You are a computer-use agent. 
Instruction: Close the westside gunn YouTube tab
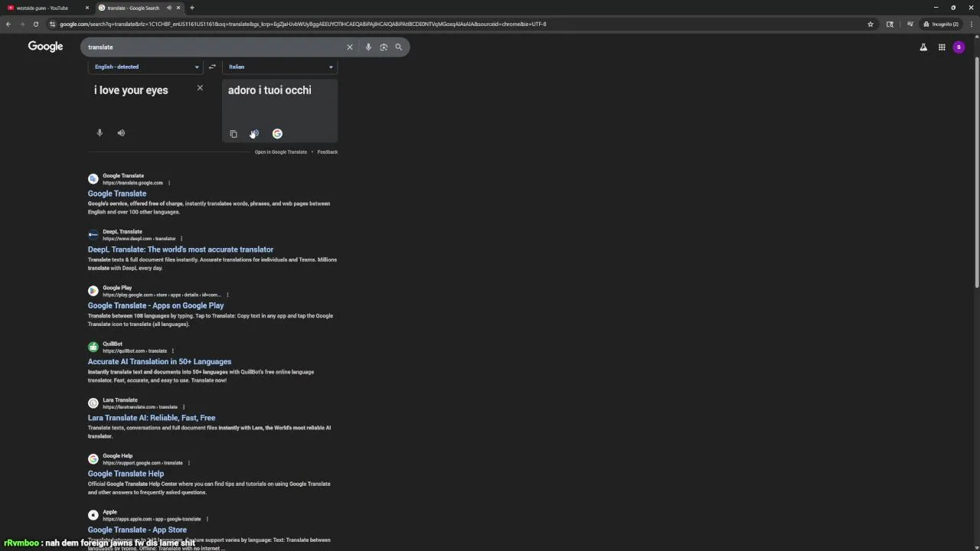87,8
